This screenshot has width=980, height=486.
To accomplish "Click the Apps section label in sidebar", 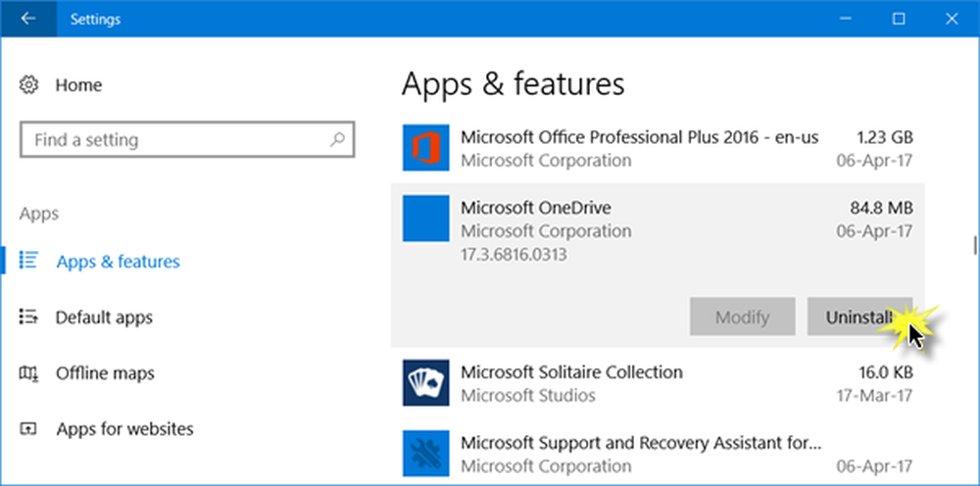I will click(39, 215).
